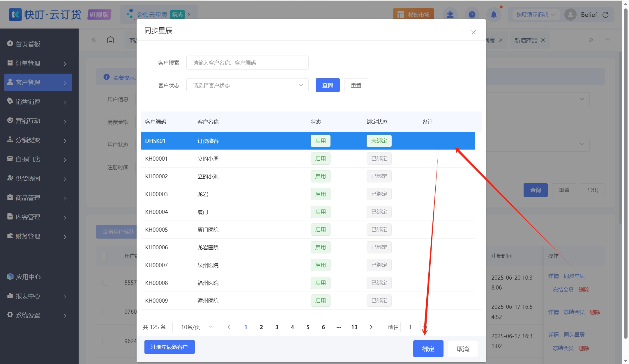Expand 订单管理 in the sidebar
The image size is (629, 364).
click(x=38, y=63)
